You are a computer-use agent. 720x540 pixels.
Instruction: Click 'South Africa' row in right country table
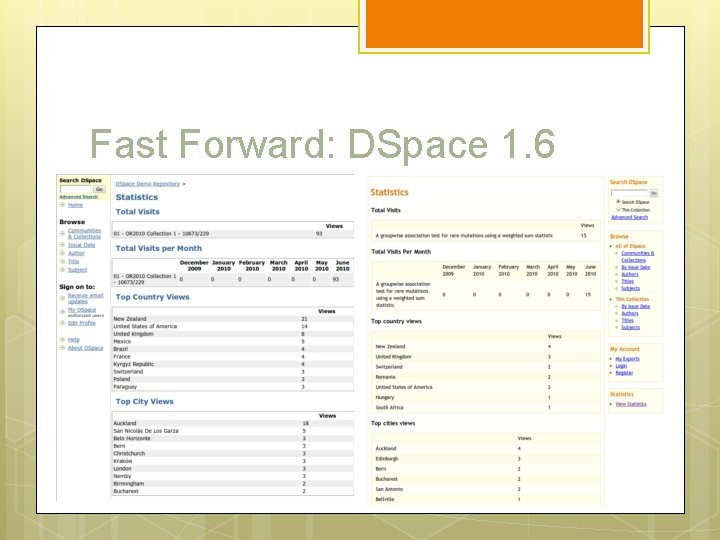[486, 407]
